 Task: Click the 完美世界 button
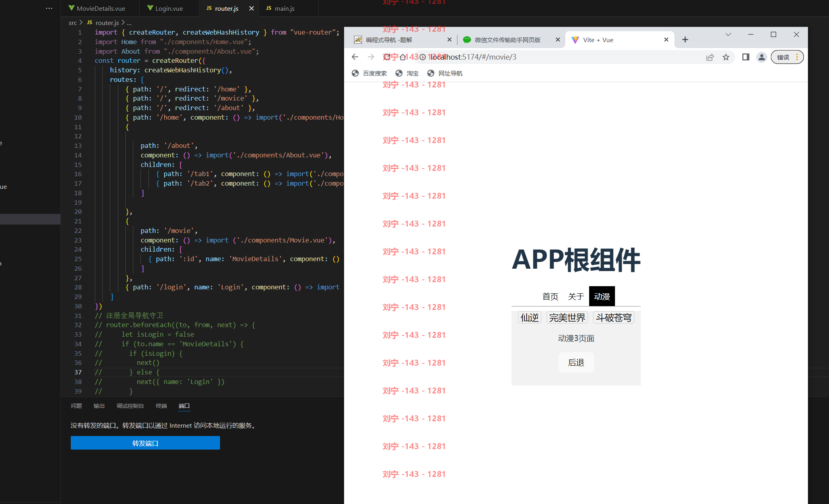567,318
